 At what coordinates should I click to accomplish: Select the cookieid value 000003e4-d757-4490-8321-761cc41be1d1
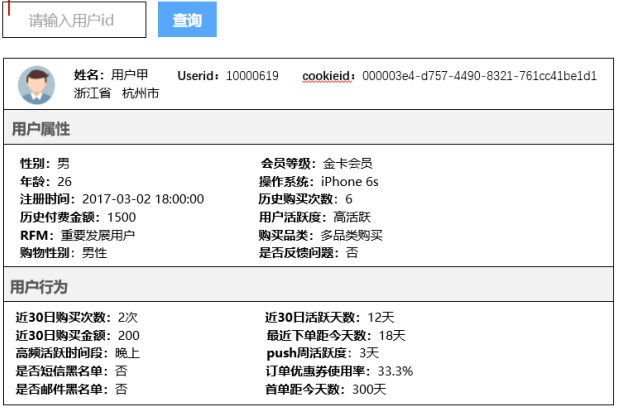(x=479, y=76)
